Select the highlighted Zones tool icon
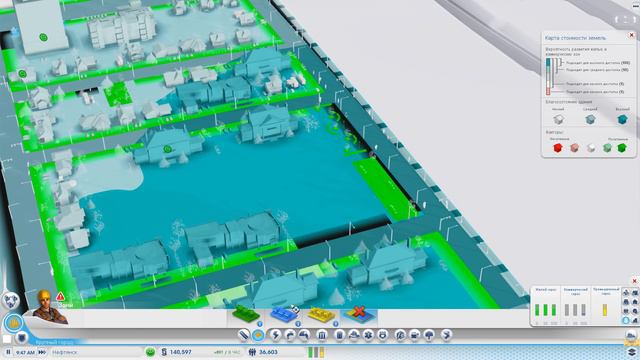Viewport: 640px width, 360px height. [x=258, y=335]
